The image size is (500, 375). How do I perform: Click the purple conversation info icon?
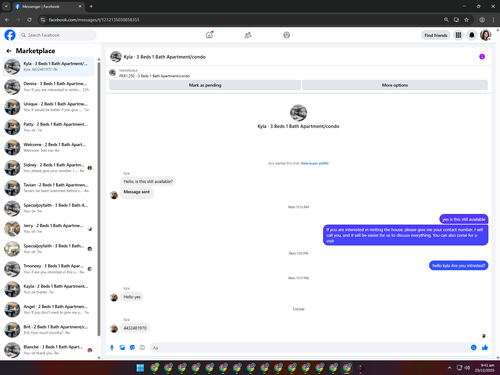pos(482,57)
